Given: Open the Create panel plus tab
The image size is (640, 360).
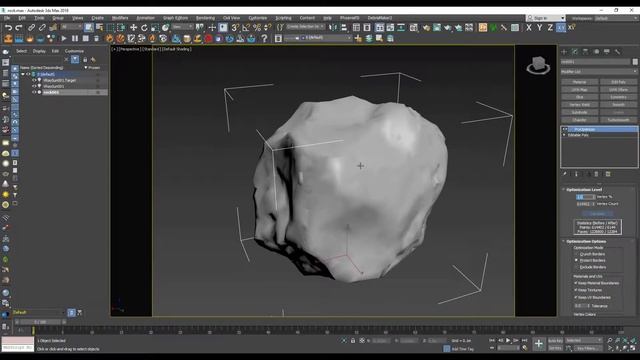Looking at the screenshot, I should [564, 51].
